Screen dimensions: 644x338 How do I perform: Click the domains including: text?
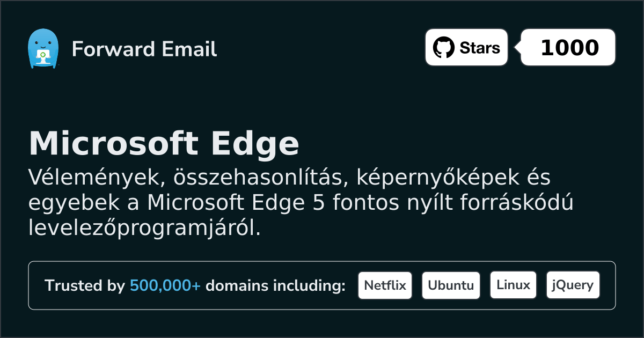pyautogui.click(x=275, y=286)
